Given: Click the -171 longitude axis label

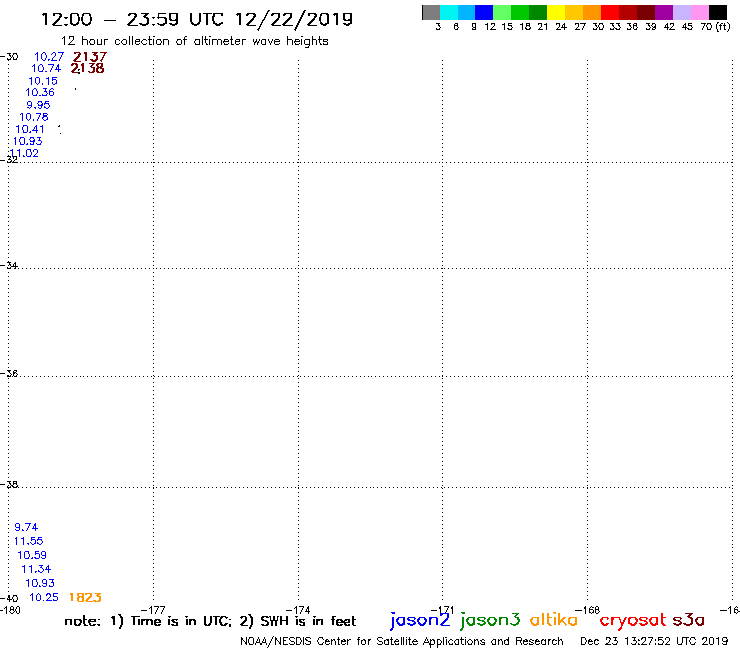Looking at the screenshot, I should [442, 610].
